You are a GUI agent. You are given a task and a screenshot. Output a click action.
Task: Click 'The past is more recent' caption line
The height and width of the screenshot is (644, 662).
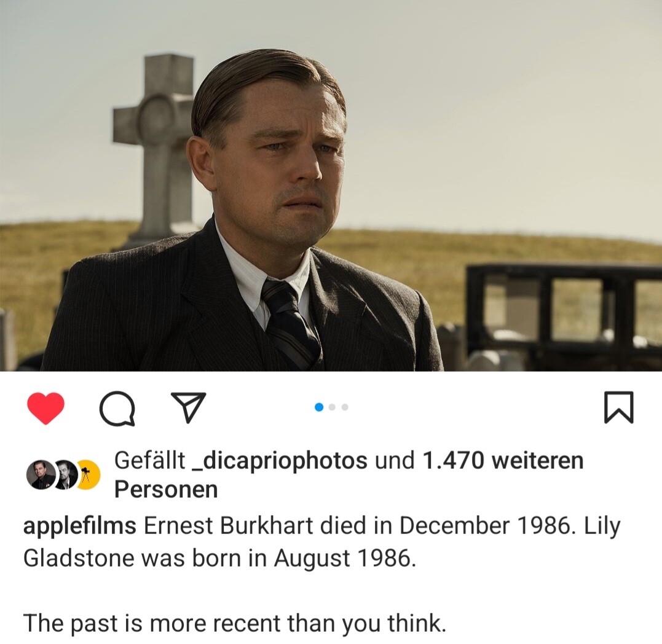pos(234,623)
